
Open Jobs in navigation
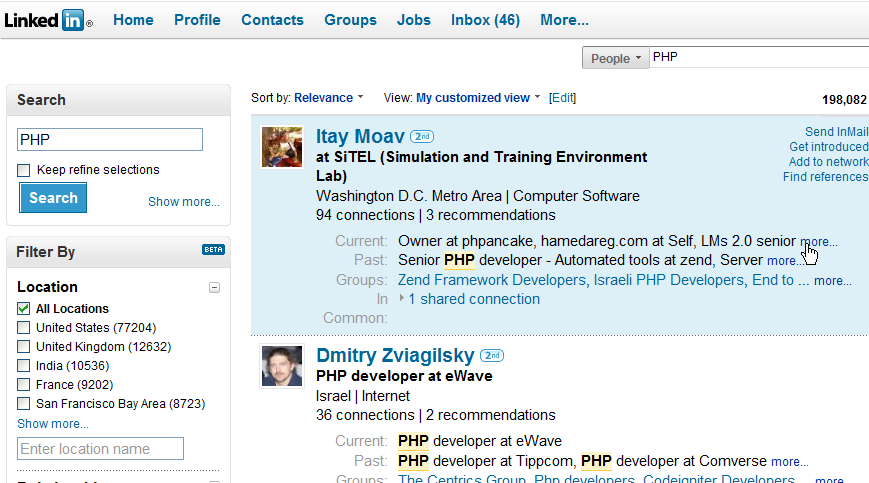413,20
